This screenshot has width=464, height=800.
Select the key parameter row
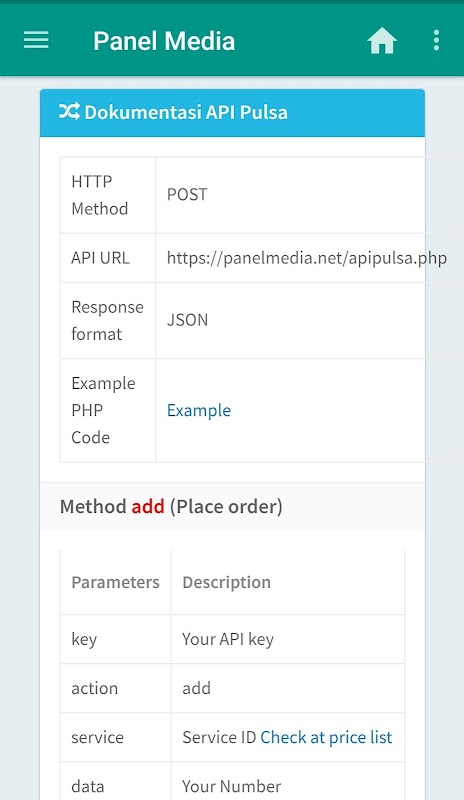click(x=232, y=639)
